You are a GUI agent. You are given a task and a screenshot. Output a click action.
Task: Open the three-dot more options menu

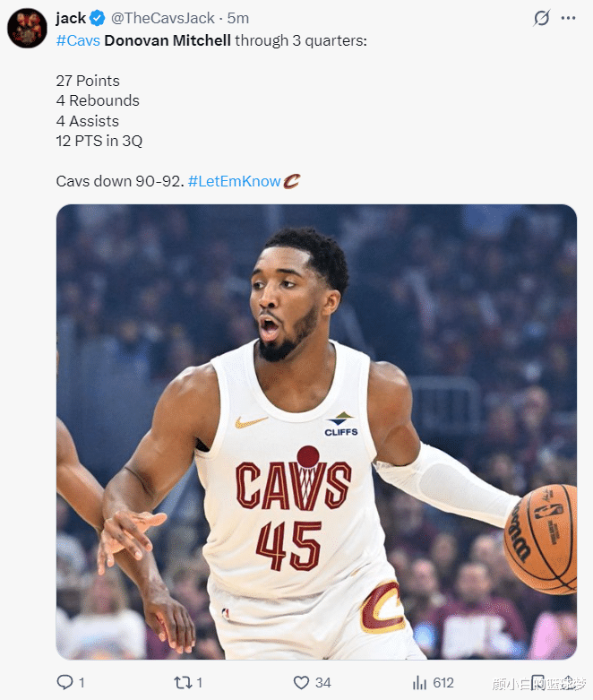coord(568,18)
